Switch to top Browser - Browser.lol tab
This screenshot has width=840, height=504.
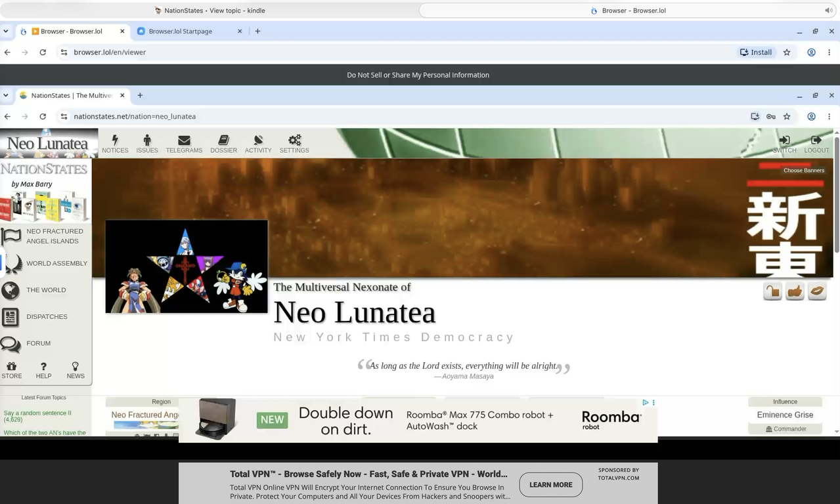coord(629,10)
